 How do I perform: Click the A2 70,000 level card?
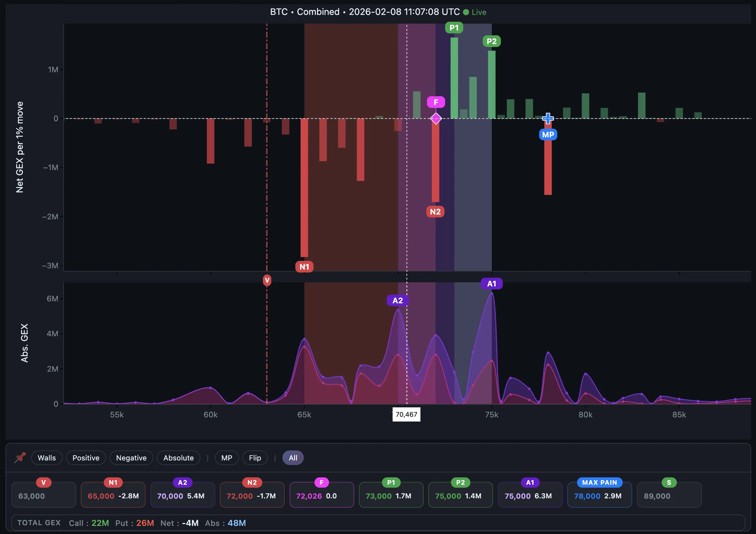tap(183, 495)
